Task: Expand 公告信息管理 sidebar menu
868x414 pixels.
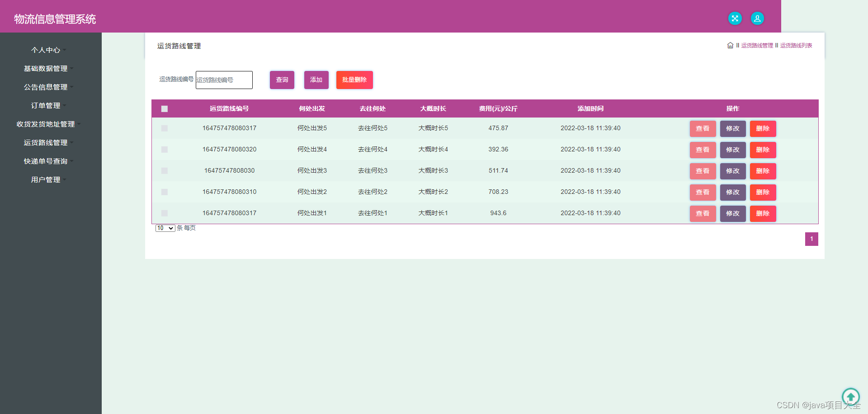Action: 49,87
